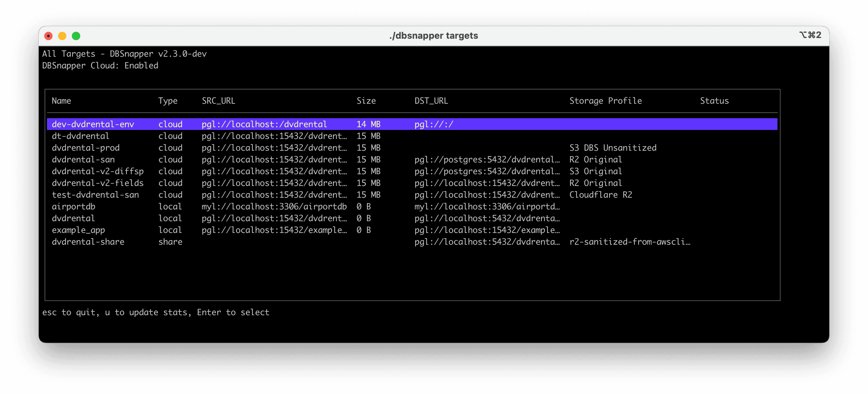Select the dvdrental-v2-fields target
Screen dimensions: 868x394
(98, 183)
